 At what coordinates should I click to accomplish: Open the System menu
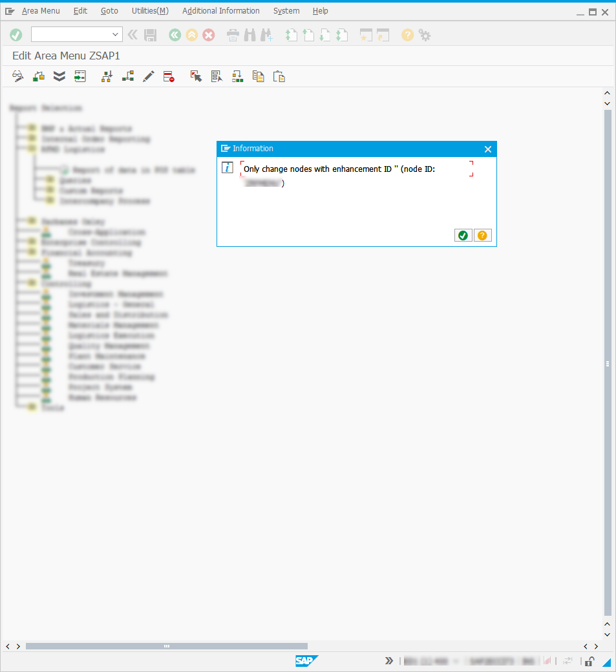click(286, 11)
